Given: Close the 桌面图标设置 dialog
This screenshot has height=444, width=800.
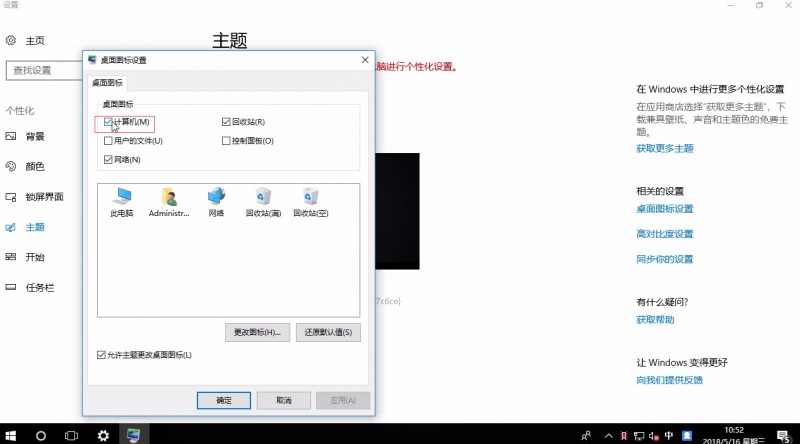Looking at the screenshot, I should 365,60.
